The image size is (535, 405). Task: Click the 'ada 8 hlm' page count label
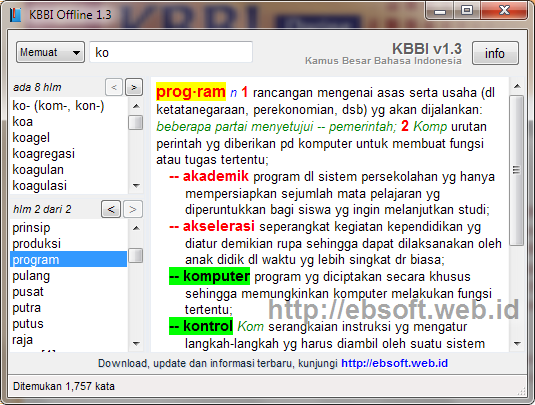tap(37, 87)
